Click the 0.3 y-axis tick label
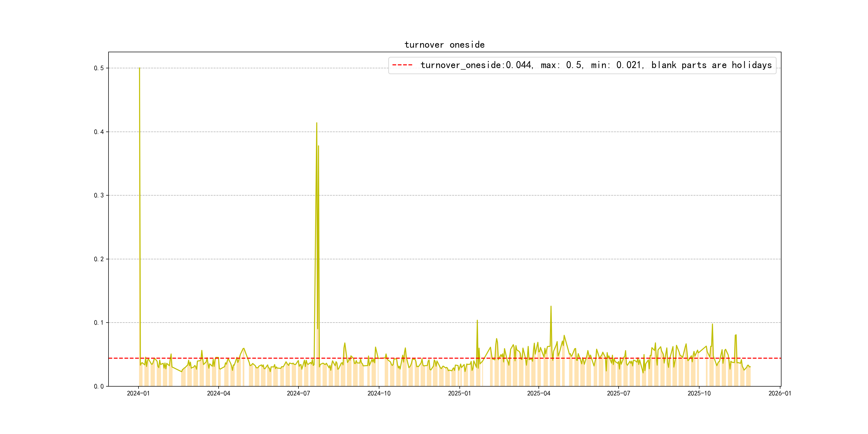Image resolution: width=868 pixels, height=434 pixels. [99, 196]
